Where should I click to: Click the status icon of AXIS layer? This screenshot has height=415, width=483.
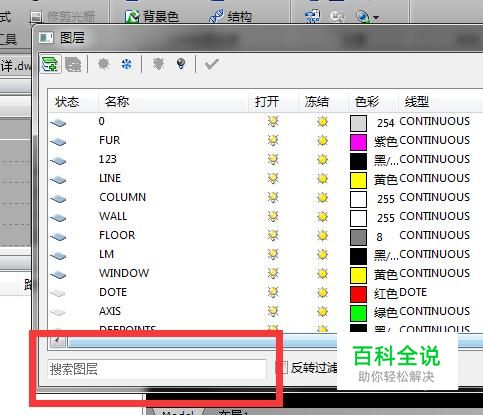click(58, 312)
